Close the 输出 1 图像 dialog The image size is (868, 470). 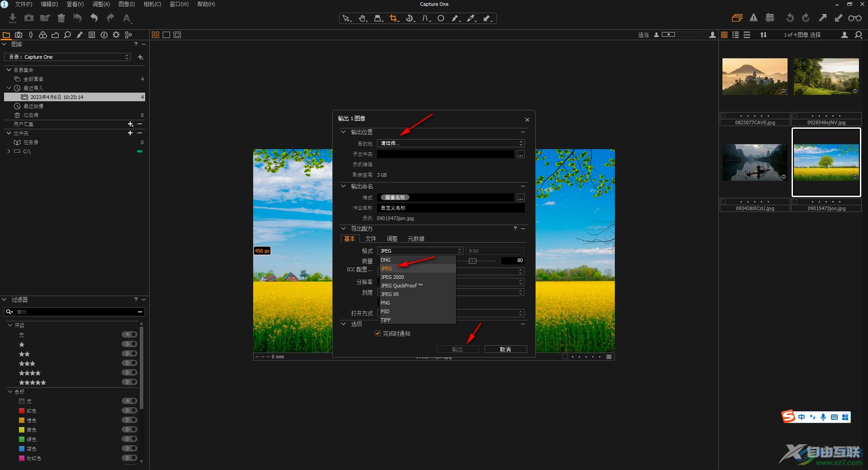(527, 120)
